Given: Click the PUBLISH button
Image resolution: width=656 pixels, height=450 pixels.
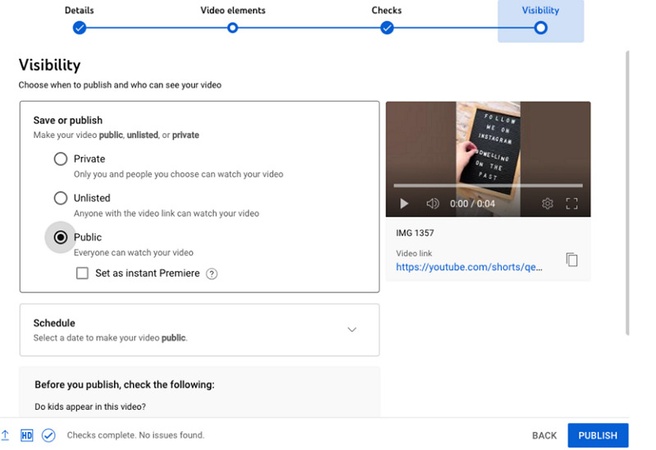Looking at the screenshot, I should pyautogui.click(x=598, y=435).
